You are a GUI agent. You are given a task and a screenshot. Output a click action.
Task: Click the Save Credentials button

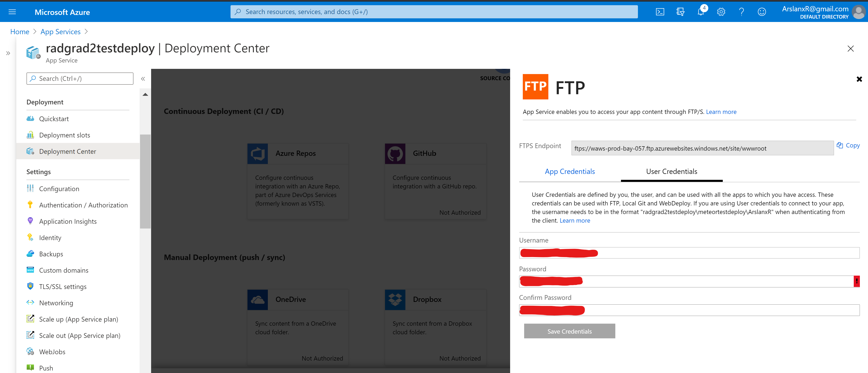tap(569, 331)
